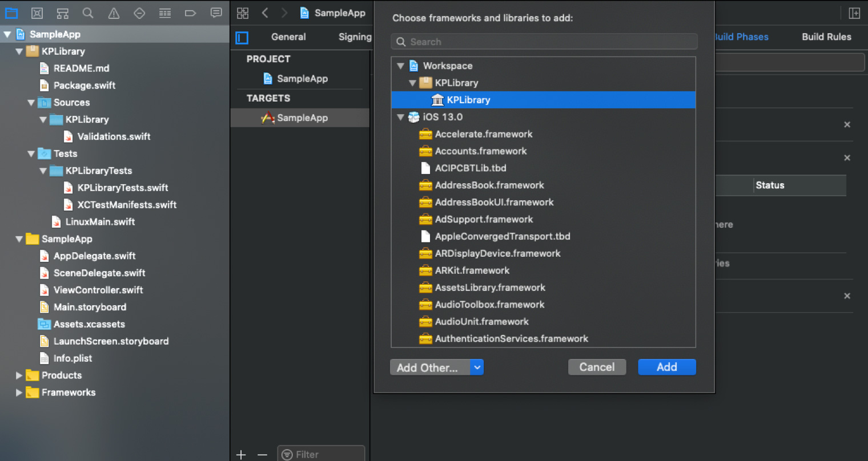Screen dimensions: 868x461
Task: Open the Project navigator folder icon
Action: click(x=11, y=13)
